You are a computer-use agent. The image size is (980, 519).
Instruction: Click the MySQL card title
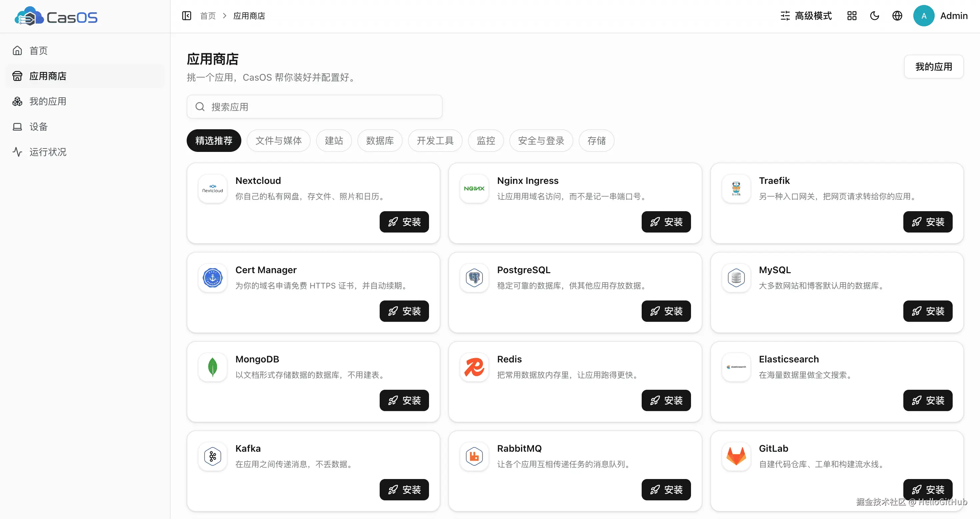(775, 270)
